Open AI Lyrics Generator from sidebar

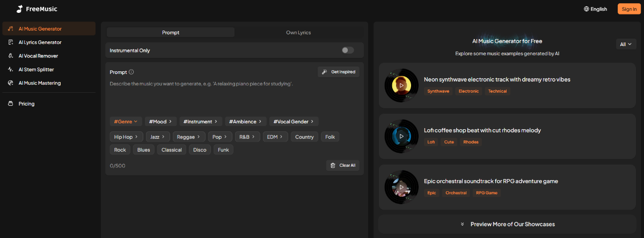[x=40, y=42]
